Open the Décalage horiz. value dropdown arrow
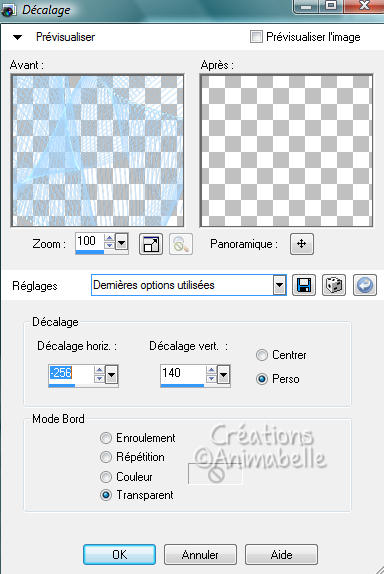384x574 pixels. [111, 374]
